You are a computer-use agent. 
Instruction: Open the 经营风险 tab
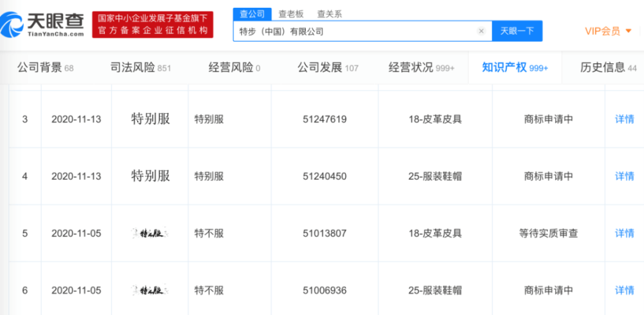pyautogui.click(x=234, y=68)
